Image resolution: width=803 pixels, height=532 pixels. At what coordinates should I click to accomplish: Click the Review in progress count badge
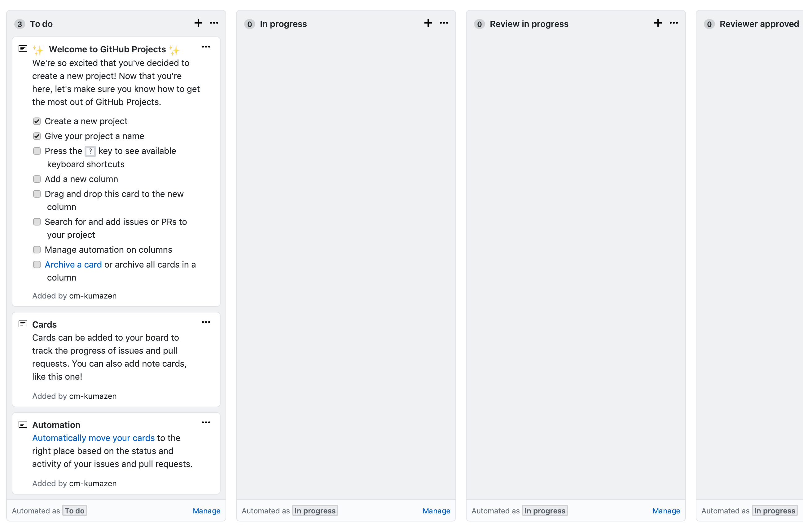(479, 24)
